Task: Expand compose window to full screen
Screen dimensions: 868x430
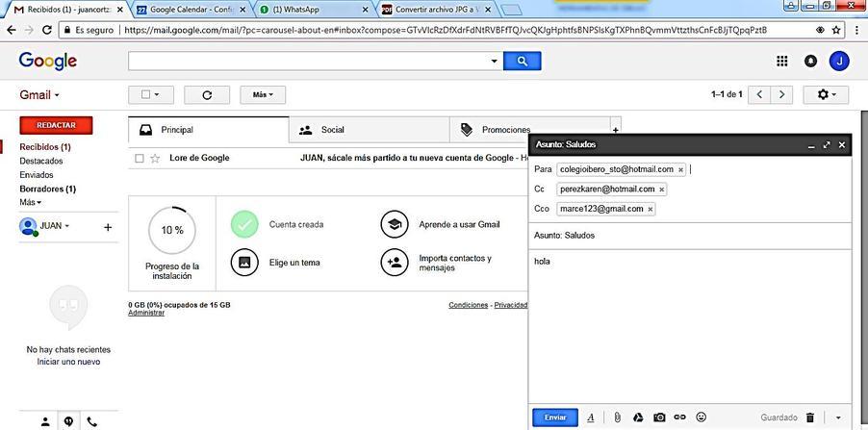Action: [x=827, y=145]
